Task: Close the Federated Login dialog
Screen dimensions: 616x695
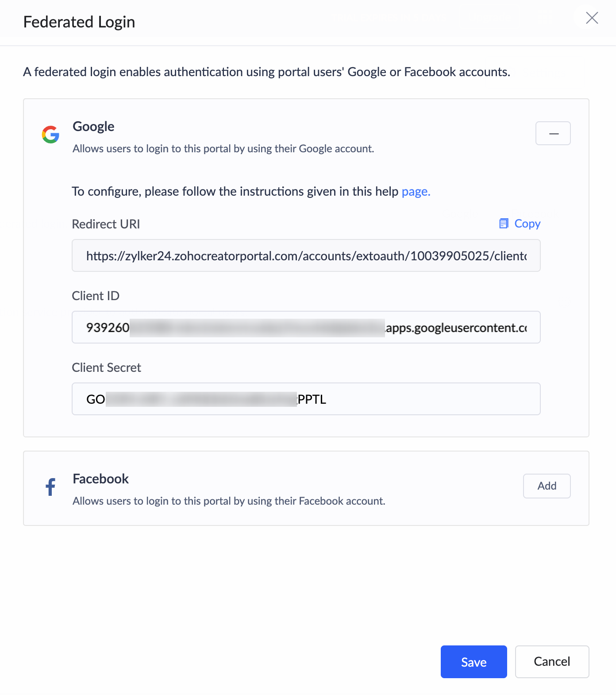Action: pos(592,18)
